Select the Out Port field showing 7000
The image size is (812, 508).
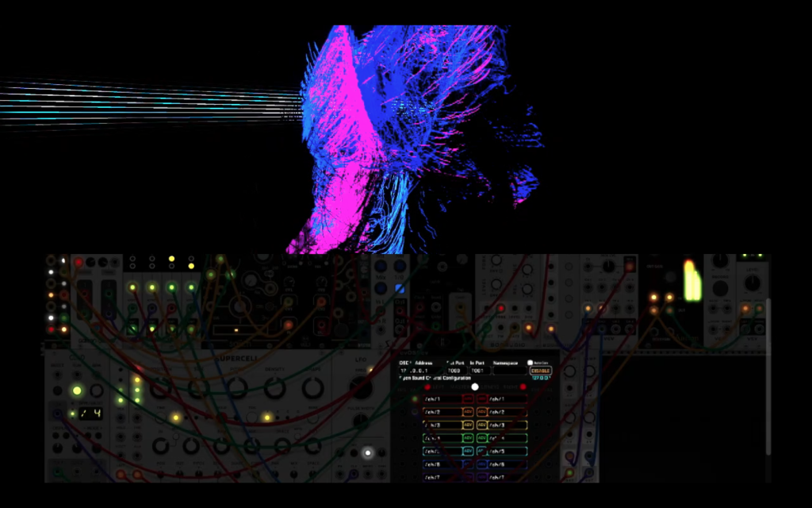point(456,371)
